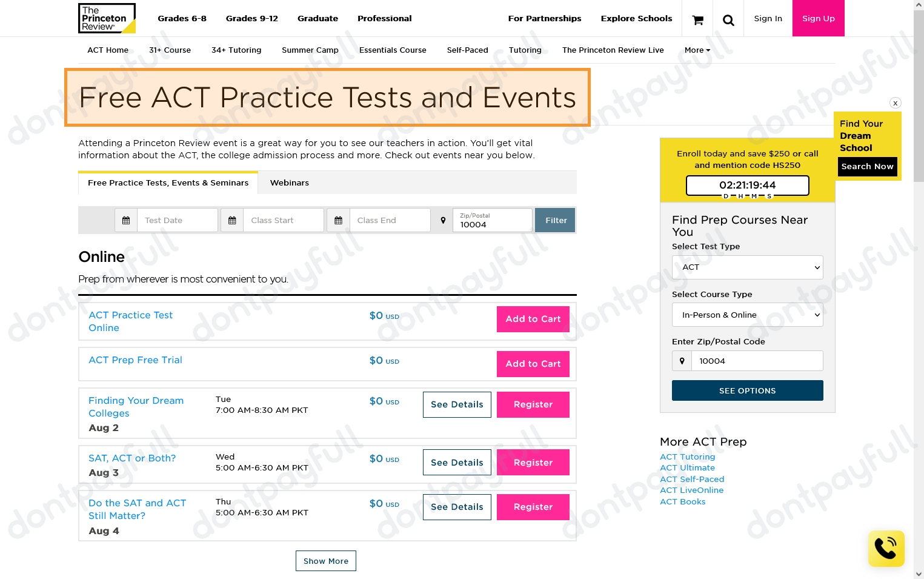The height and width of the screenshot is (579, 924).
Task: Register for Finding Your Dream Colleges
Action: tap(533, 404)
